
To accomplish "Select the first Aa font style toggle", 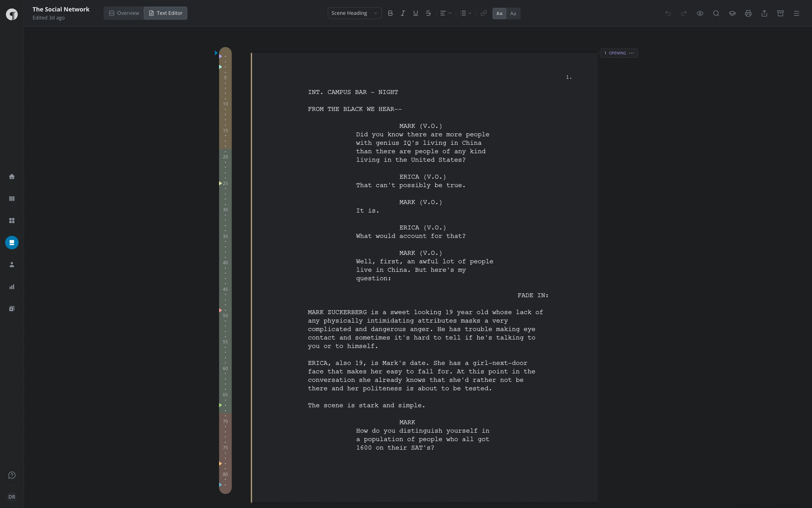I will pyautogui.click(x=499, y=13).
